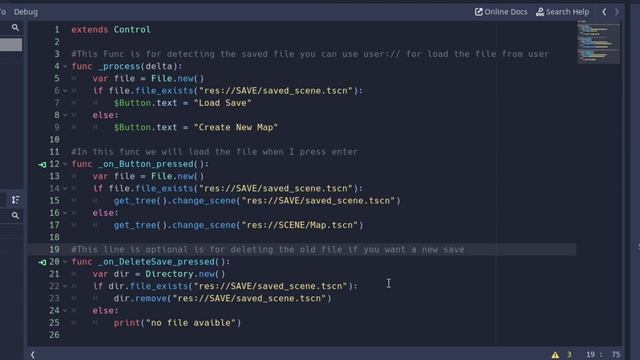Click line number 1 in gutter
640x360 pixels.
pyautogui.click(x=57, y=30)
